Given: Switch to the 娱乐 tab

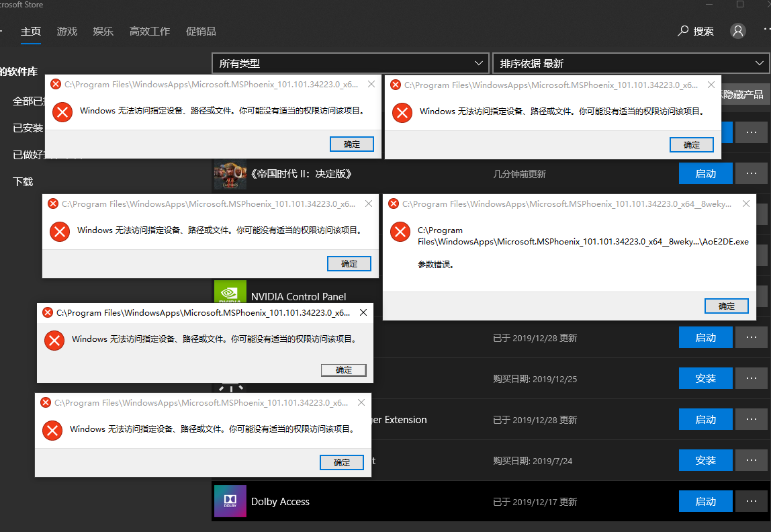Looking at the screenshot, I should click(x=103, y=32).
